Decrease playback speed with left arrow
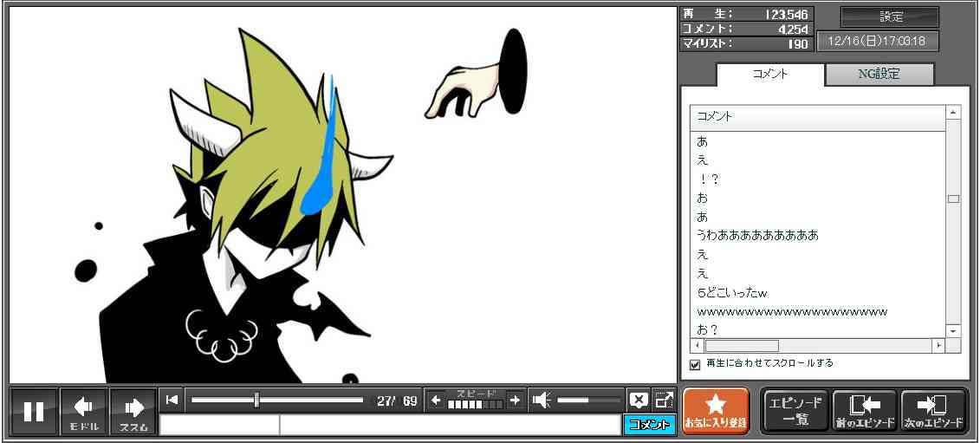980x443 pixels. (x=436, y=400)
